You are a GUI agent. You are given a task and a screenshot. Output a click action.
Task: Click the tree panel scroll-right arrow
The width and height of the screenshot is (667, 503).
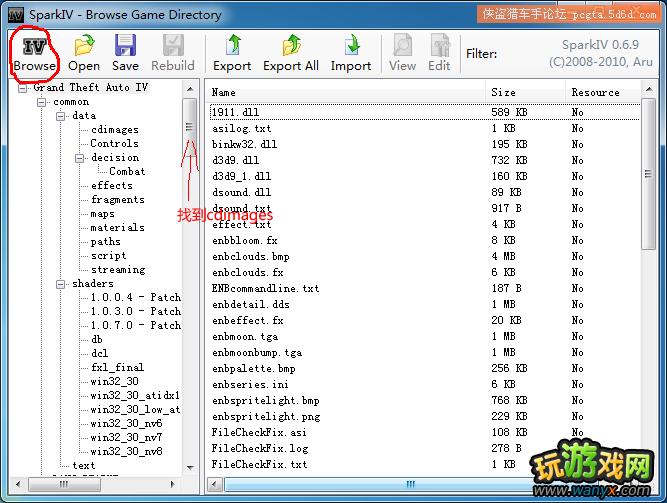pyautogui.click(x=172, y=484)
